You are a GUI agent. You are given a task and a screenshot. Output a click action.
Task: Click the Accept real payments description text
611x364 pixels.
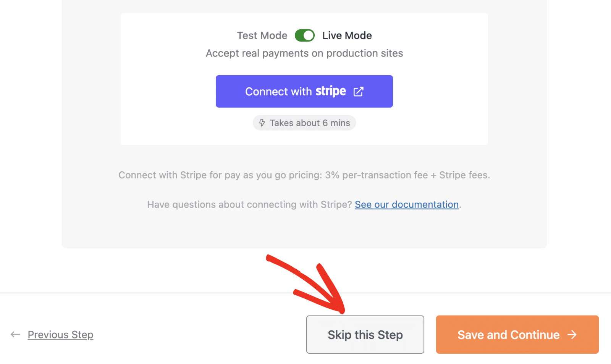click(304, 53)
